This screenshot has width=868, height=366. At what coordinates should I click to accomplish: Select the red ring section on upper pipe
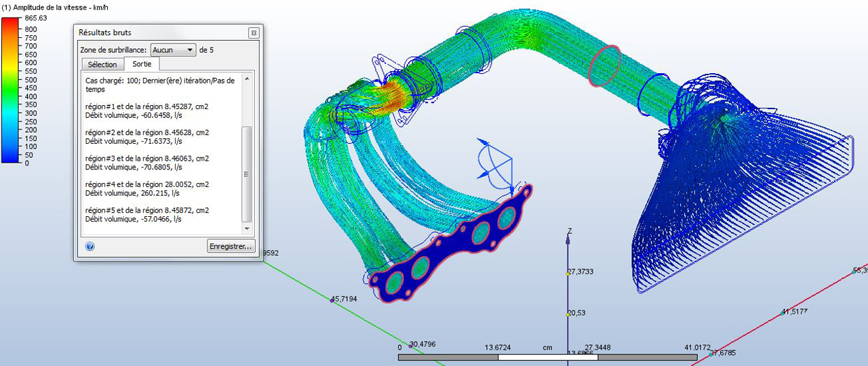pyautogui.click(x=603, y=66)
